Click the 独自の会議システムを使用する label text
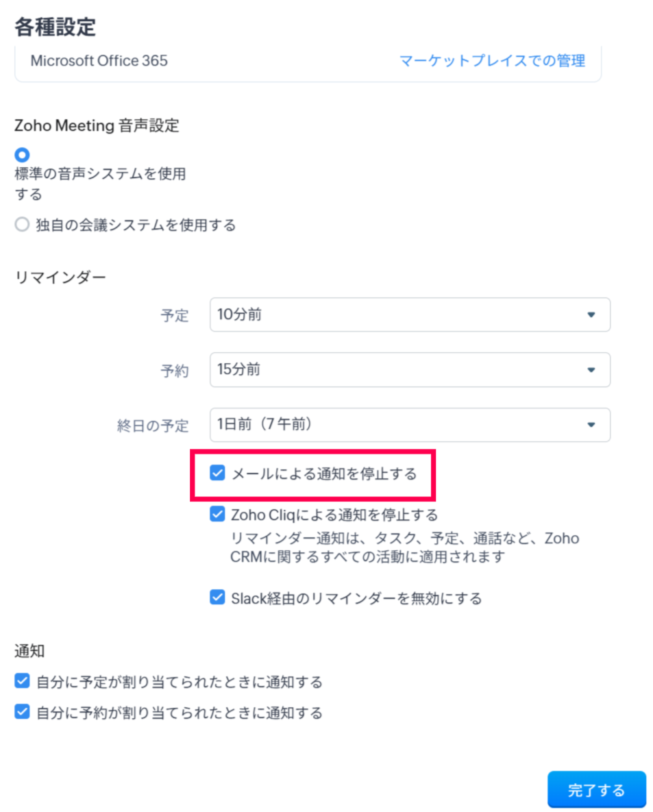 pos(136,225)
